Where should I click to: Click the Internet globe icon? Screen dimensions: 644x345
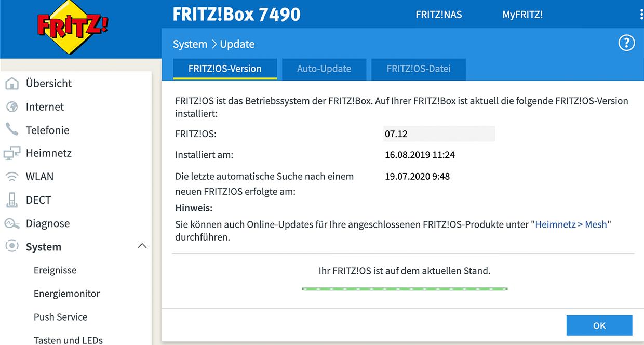12,107
